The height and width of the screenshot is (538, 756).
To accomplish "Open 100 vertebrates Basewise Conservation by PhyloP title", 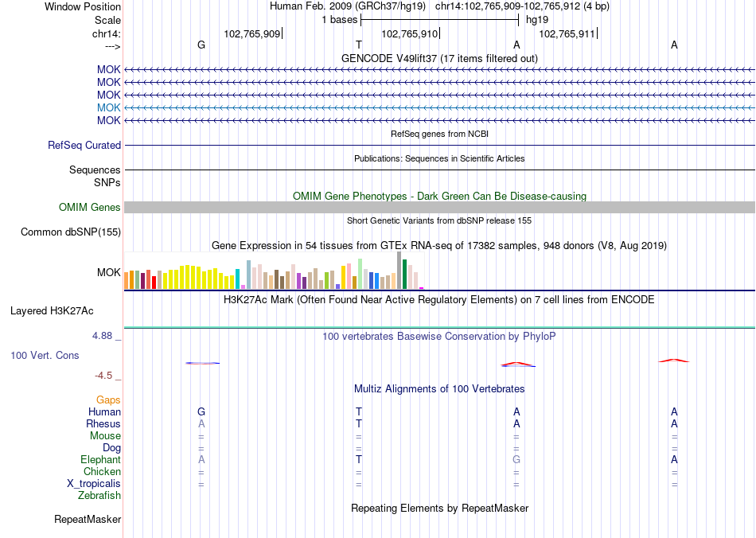I will [x=439, y=336].
